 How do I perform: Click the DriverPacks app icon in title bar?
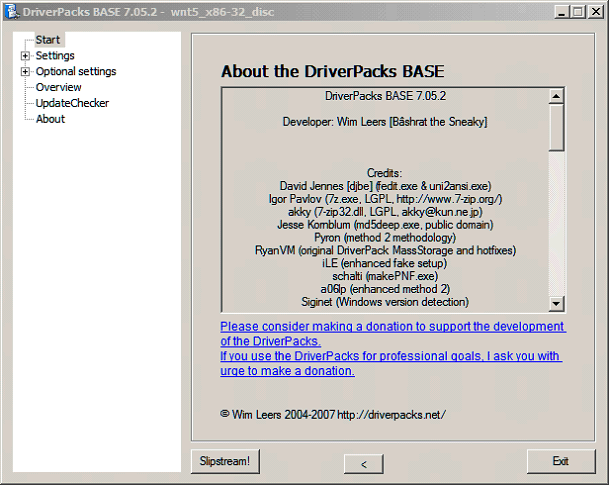(x=11, y=10)
